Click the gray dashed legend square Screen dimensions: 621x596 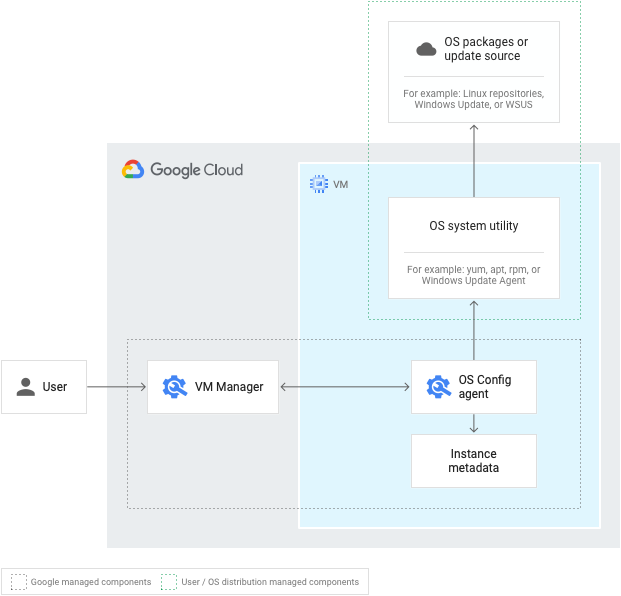point(19,582)
